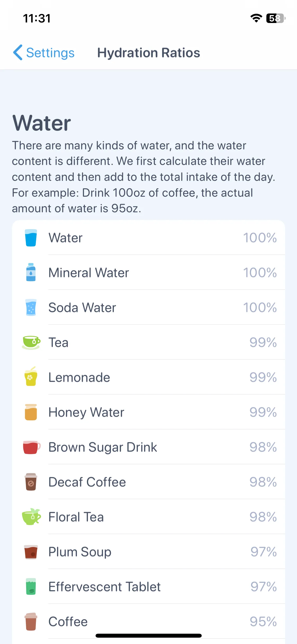Tap the Mineral Water 100% value
The height and width of the screenshot is (644, 297).
[260, 273]
